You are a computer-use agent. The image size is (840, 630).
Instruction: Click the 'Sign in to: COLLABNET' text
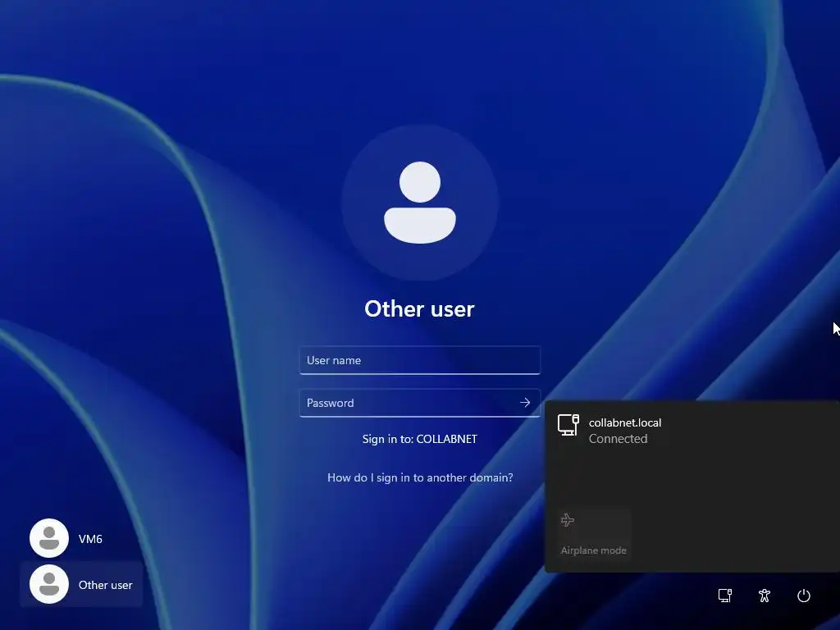click(x=420, y=439)
